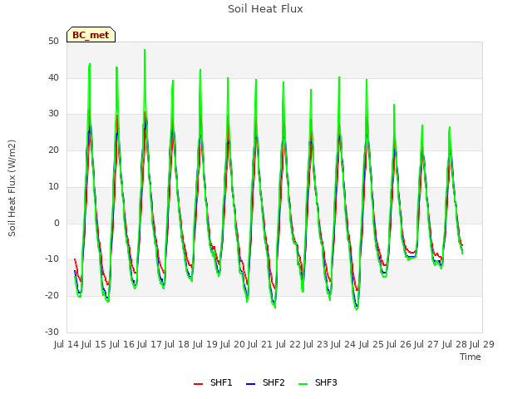Image resolution: width=532 pixels, height=399 pixels.
Task: Click the Jul 17 x-axis tick label
Action: [x=150, y=344]
